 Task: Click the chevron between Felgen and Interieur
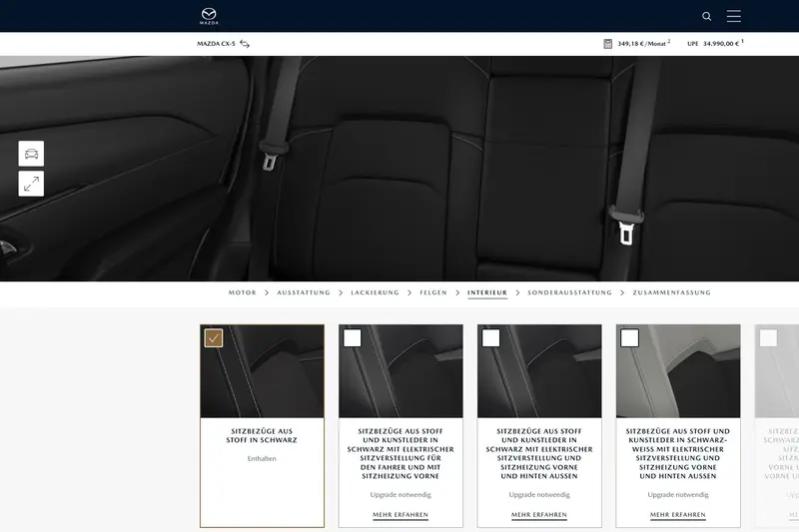tap(457, 293)
